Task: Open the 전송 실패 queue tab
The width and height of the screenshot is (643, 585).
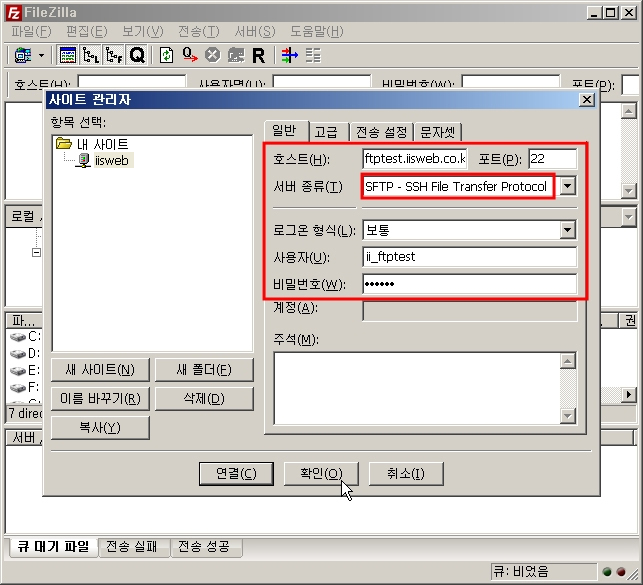Action: click(133, 547)
